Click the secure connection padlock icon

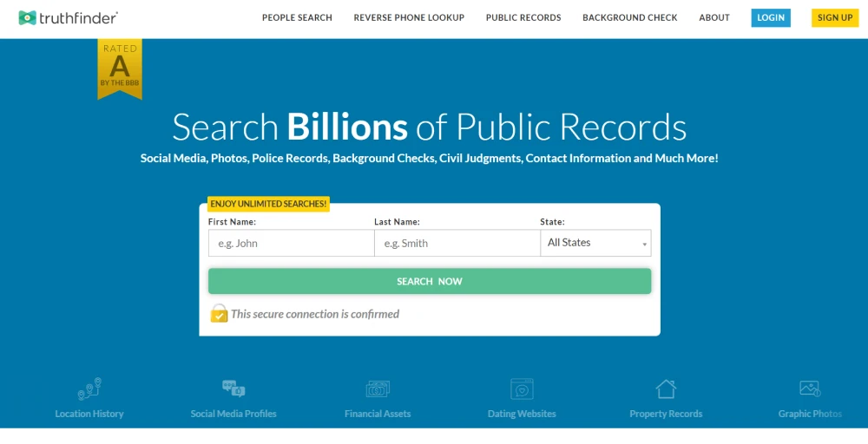click(x=219, y=313)
